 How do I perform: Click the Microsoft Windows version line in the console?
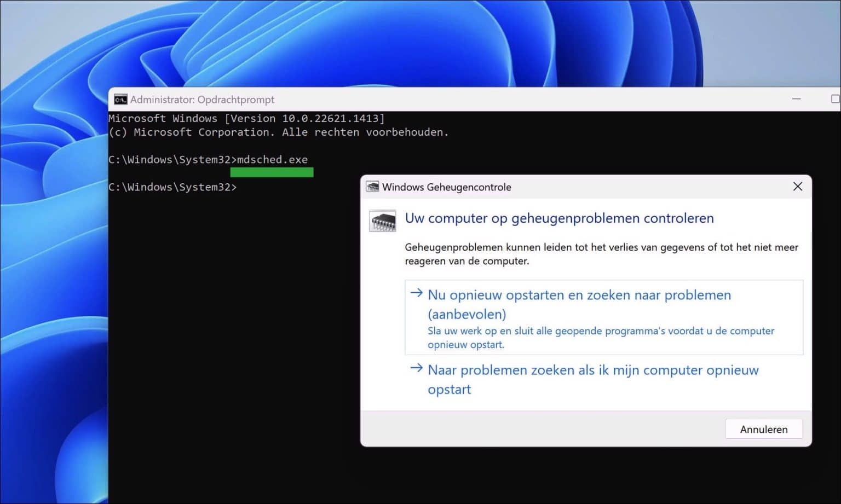tap(246, 118)
